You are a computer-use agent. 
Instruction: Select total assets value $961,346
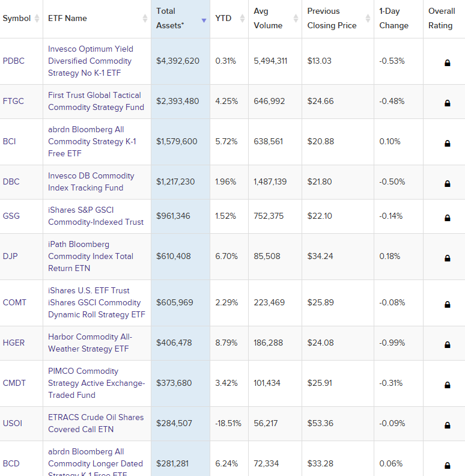tap(173, 216)
